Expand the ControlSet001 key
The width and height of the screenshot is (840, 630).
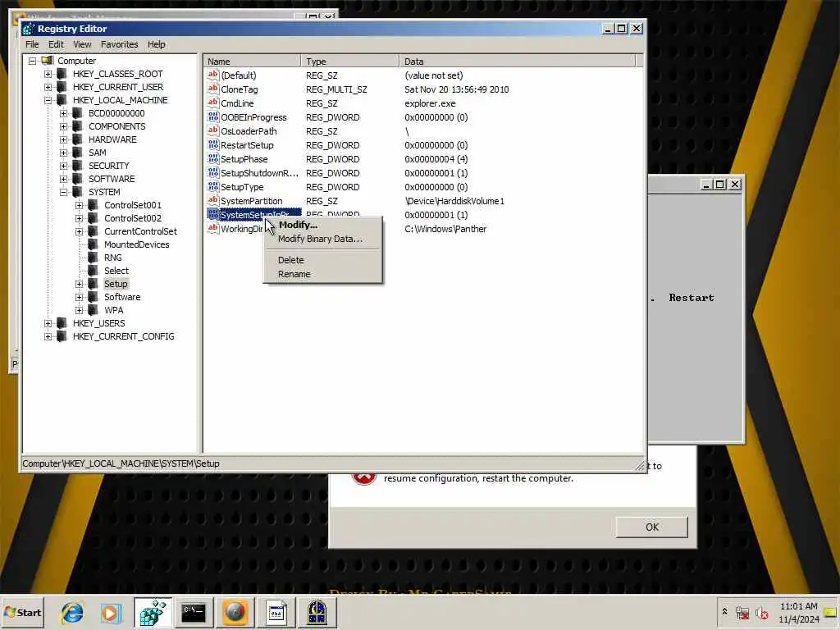[79, 205]
